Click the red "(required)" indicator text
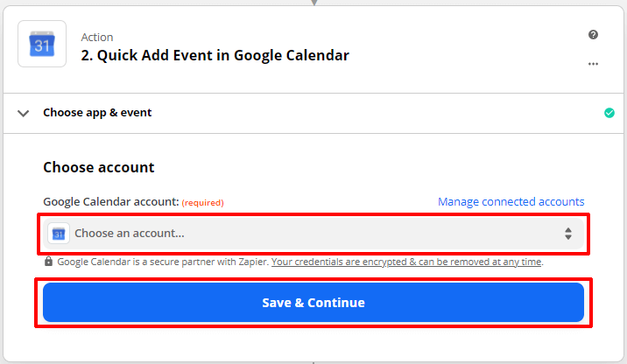 click(202, 203)
